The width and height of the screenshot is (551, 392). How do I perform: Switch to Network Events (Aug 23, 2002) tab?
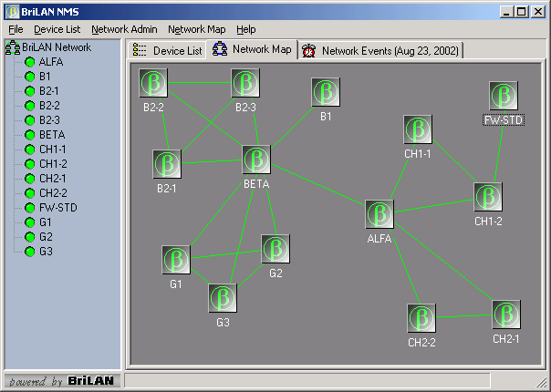point(380,50)
